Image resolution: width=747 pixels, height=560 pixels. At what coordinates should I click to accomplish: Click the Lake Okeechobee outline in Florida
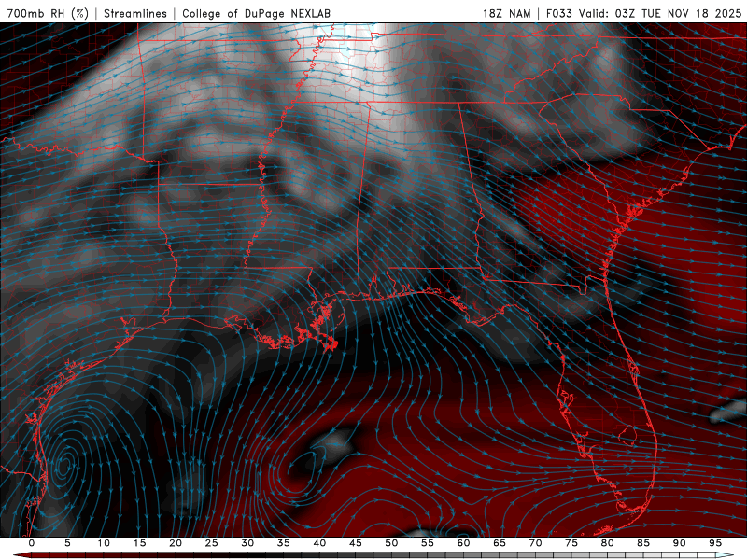click(629, 434)
